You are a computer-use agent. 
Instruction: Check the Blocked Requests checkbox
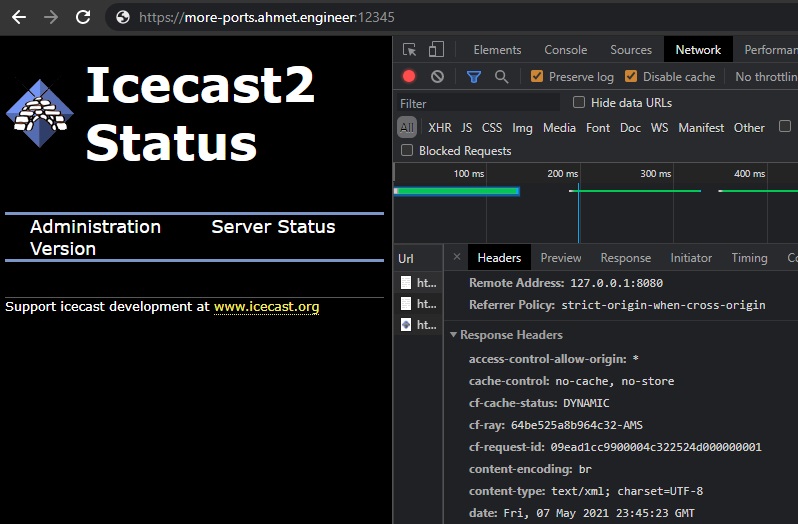coord(407,151)
